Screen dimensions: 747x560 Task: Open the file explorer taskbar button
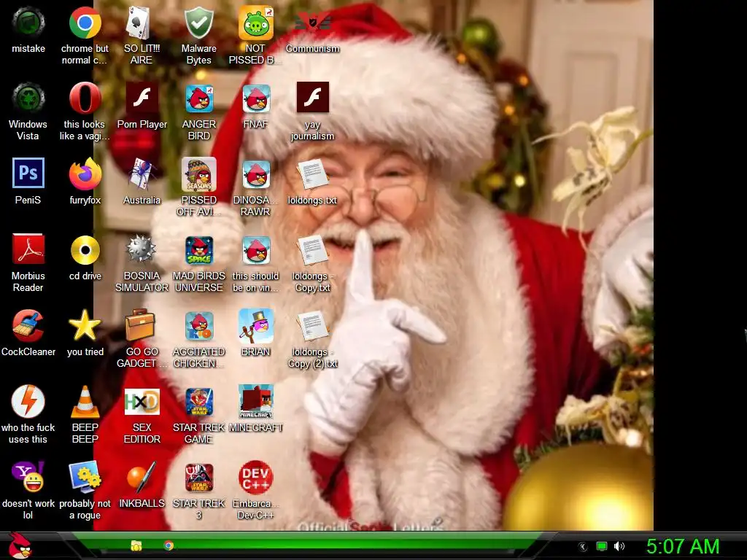click(136, 545)
